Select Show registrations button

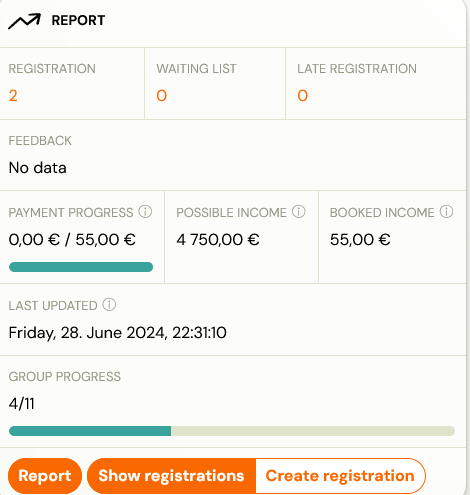(171, 476)
